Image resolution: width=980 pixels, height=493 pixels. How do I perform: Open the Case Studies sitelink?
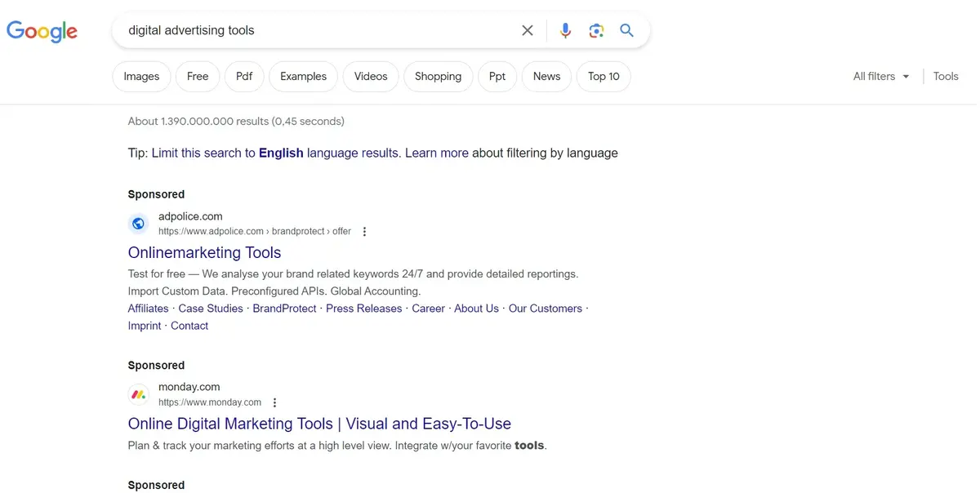coord(211,308)
